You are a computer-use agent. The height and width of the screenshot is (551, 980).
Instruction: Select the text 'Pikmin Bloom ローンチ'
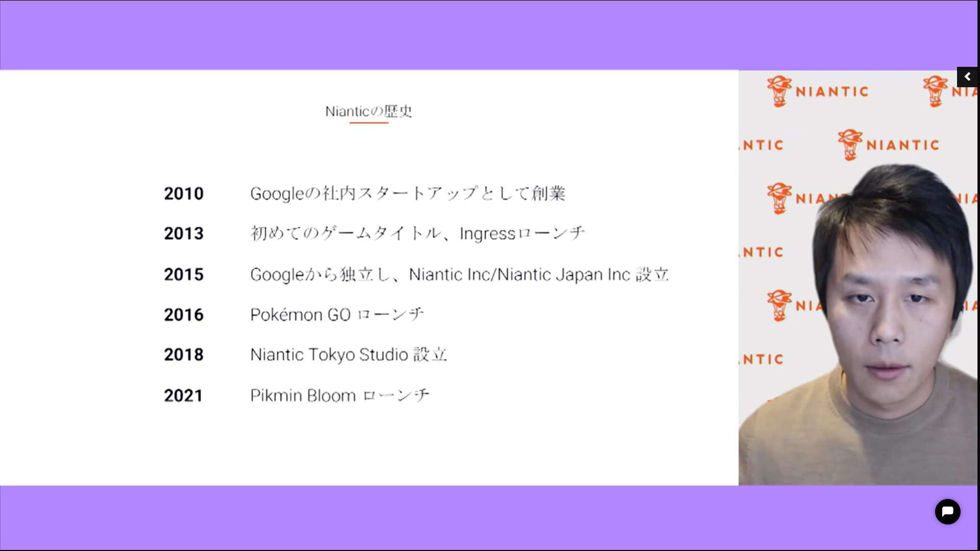tap(340, 395)
